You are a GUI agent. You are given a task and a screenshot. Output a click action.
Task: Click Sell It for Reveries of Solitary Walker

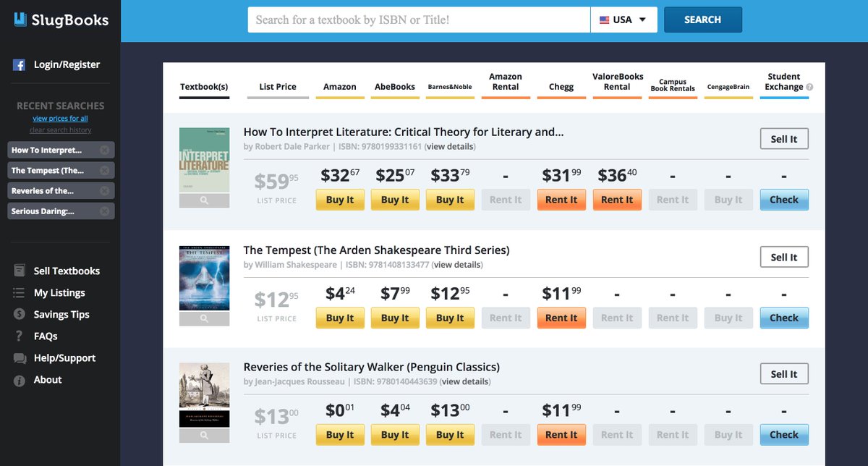(784, 374)
